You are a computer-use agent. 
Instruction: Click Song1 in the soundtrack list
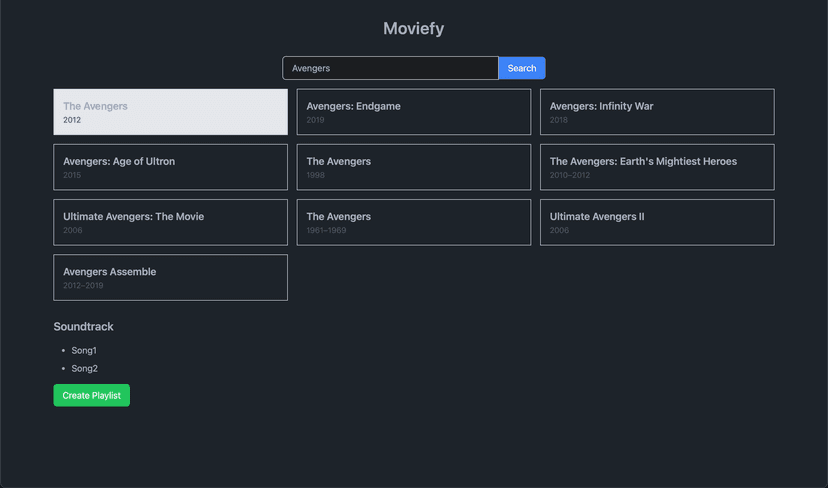pos(84,351)
